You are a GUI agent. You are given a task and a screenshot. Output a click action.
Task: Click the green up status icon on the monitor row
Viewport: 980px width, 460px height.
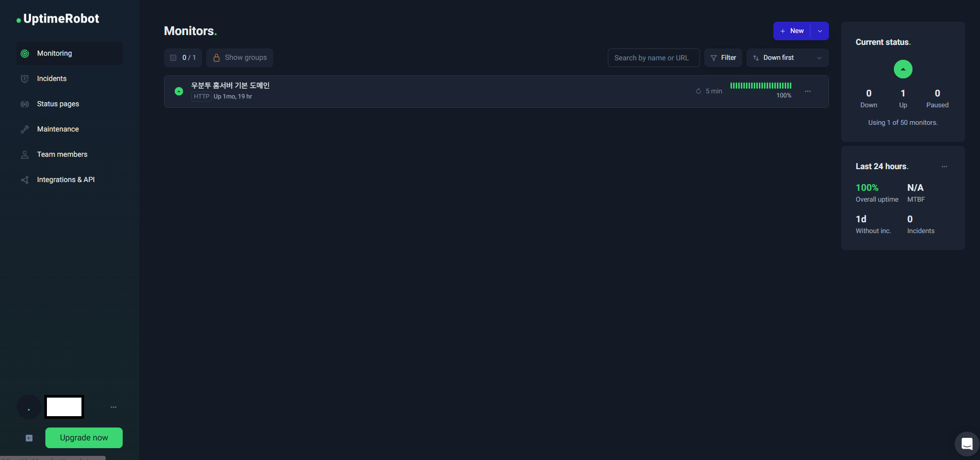click(x=179, y=91)
